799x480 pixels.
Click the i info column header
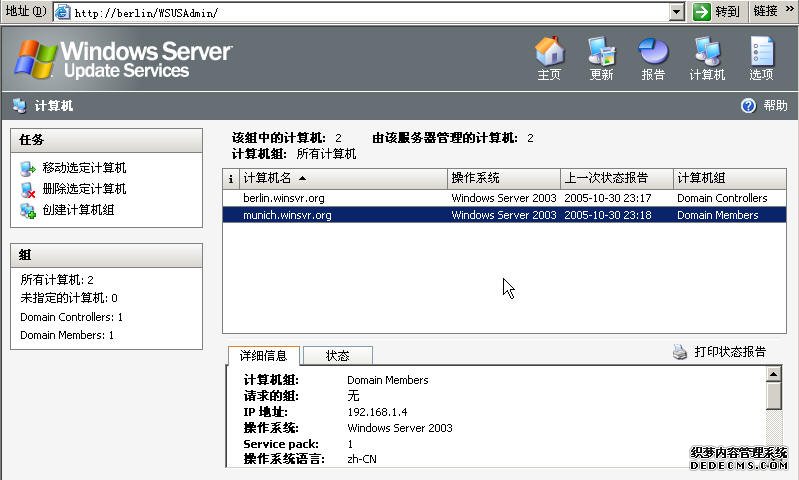click(x=231, y=178)
